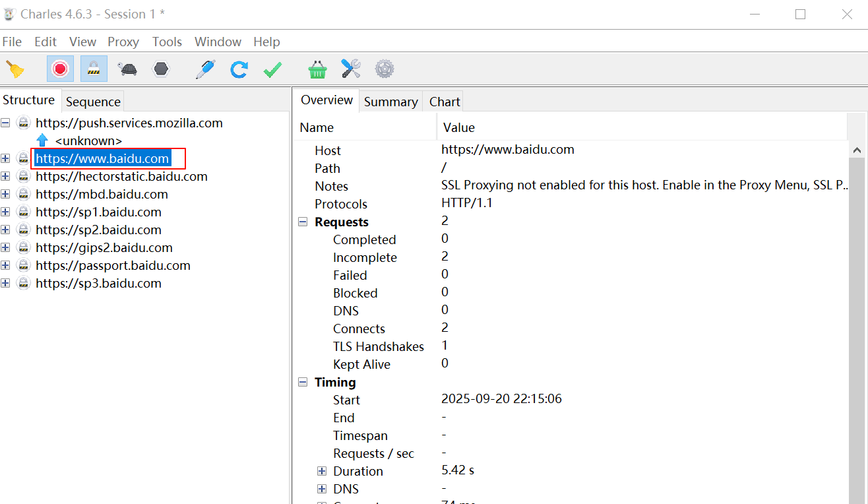Open the Help menu
This screenshot has height=504, width=868.
(x=266, y=42)
